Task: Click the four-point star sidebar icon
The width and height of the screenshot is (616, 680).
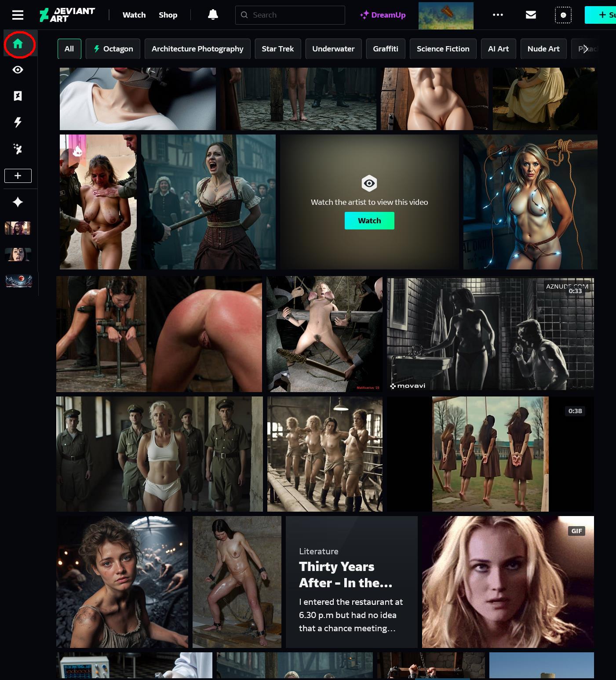Action: [18, 202]
